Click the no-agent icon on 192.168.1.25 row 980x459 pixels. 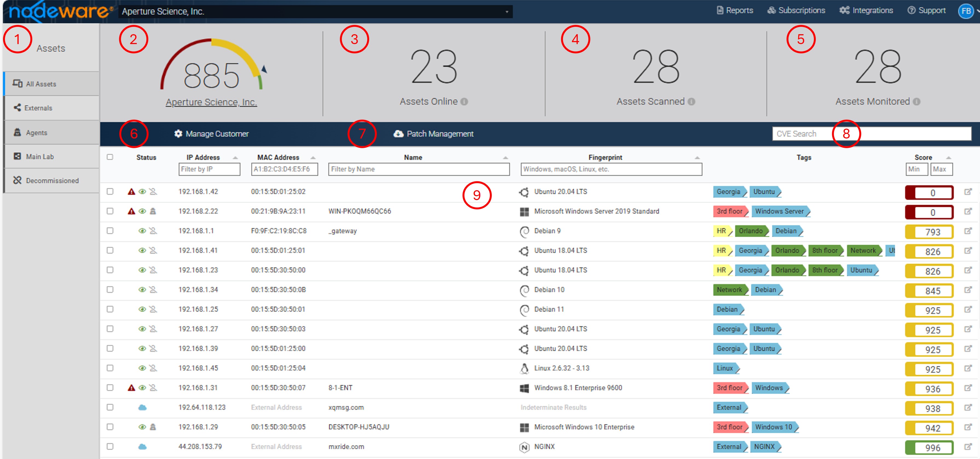153,309
